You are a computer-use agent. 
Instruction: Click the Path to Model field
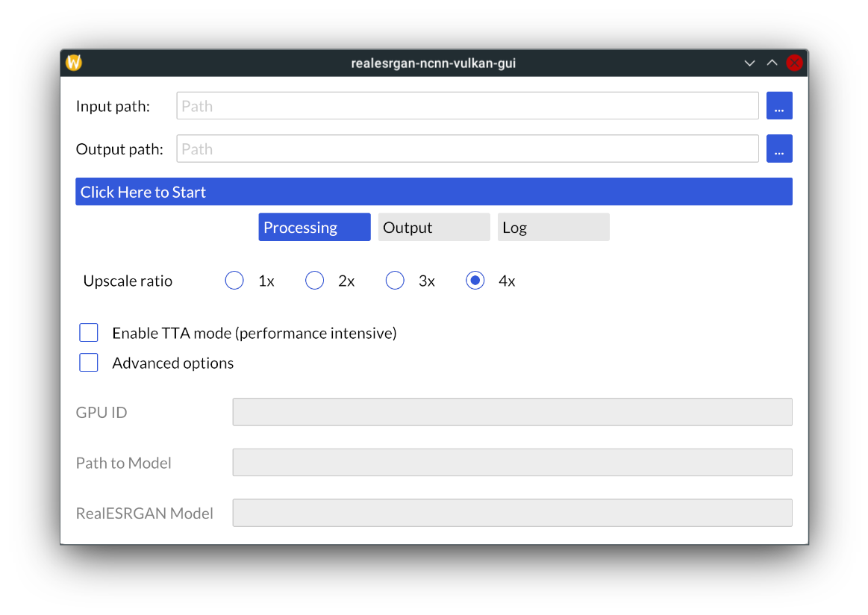512,462
